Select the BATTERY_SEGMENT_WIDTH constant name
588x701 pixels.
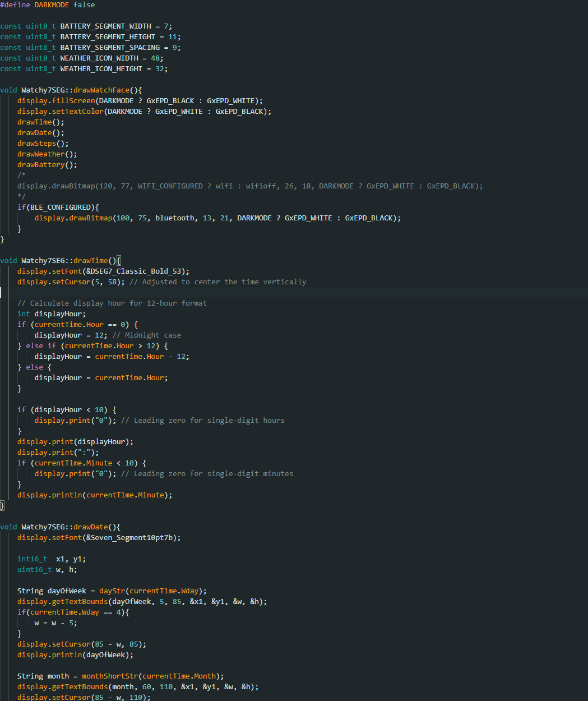106,26
